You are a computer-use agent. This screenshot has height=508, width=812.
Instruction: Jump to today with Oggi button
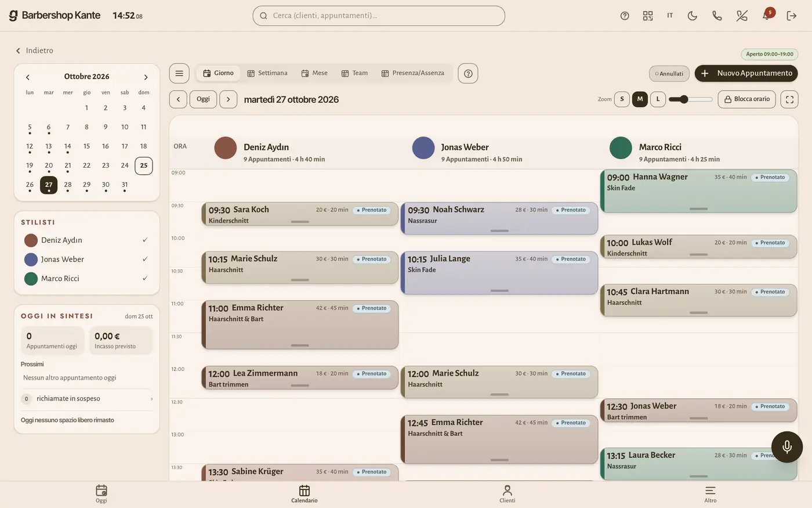click(203, 99)
